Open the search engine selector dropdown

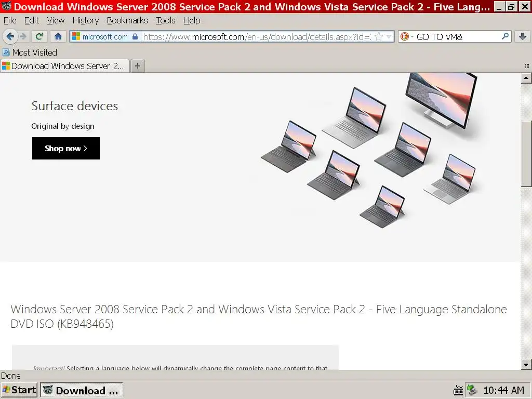(406, 36)
